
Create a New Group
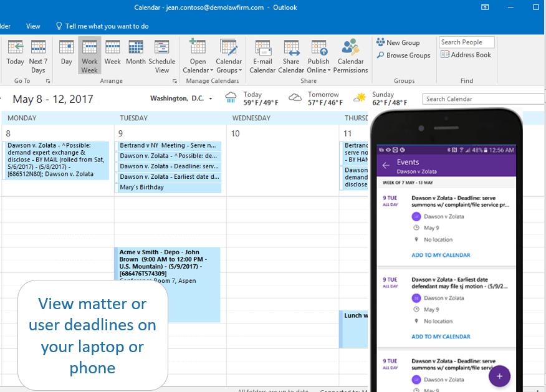[398, 42]
